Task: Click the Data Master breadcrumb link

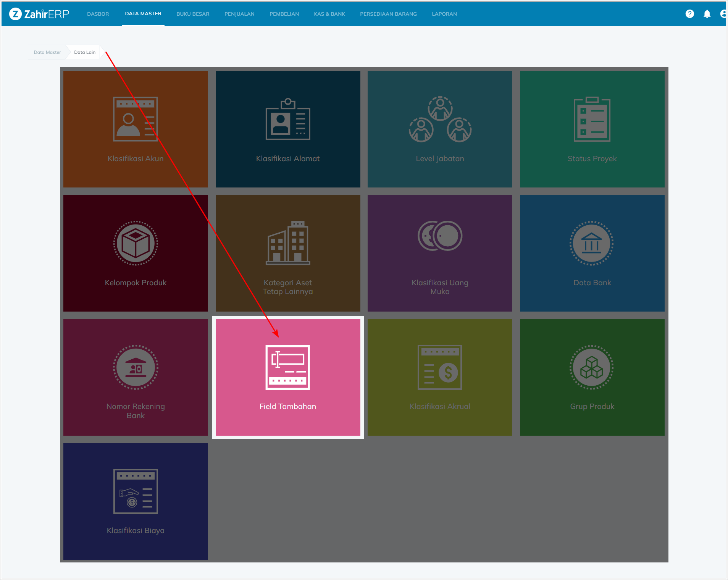Action: 47,52
